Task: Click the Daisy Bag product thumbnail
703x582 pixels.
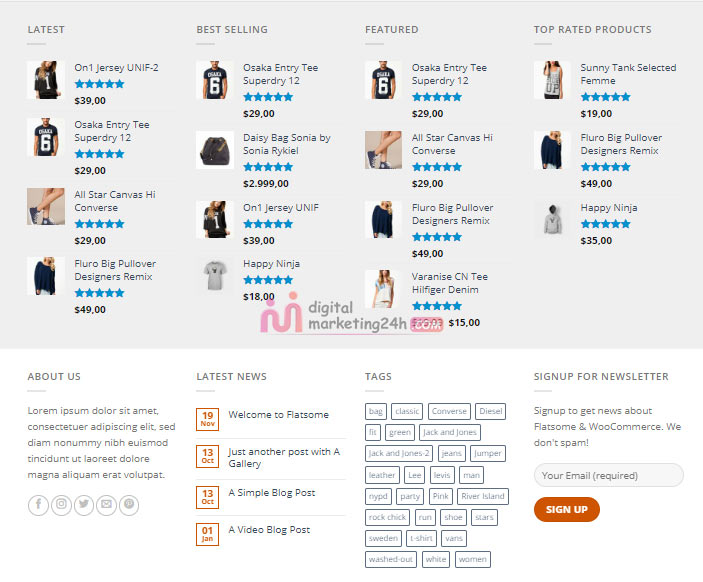Action: [x=215, y=150]
